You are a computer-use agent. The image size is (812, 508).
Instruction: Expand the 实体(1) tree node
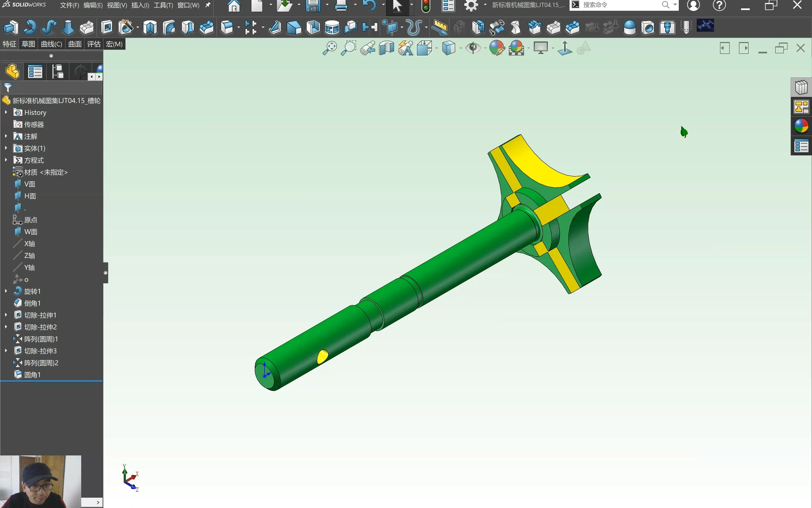tap(6, 148)
